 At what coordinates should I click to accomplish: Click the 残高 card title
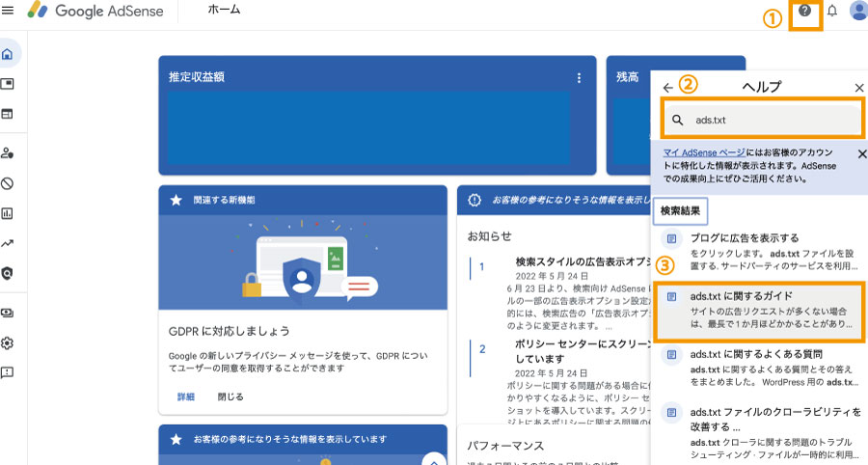[627, 77]
